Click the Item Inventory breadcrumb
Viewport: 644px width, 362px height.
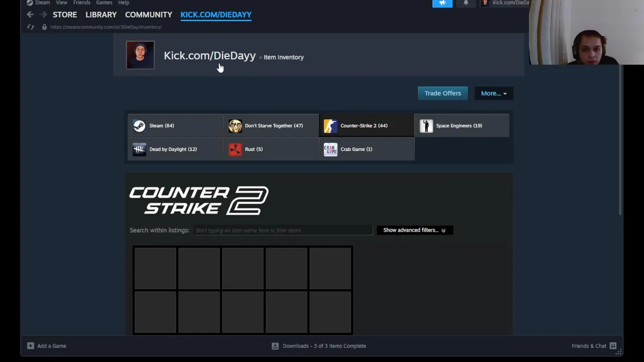pyautogui.click(x=284, y=57)
